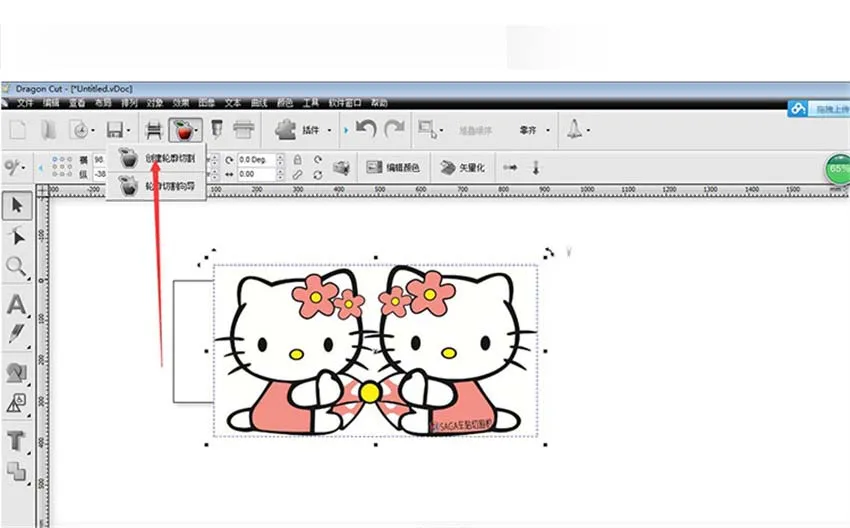Click the recent documents clock icon
The image size is (850, 528).
(80, 130)
